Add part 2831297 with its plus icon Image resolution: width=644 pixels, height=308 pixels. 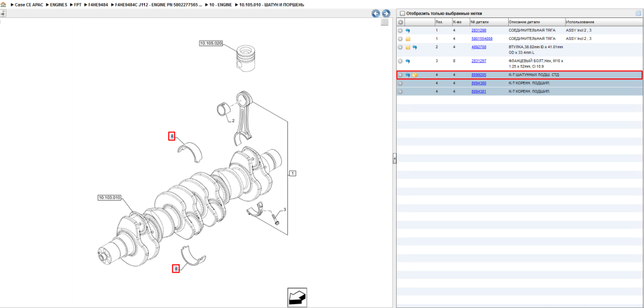pyautogui.click(x=401, y=60)
